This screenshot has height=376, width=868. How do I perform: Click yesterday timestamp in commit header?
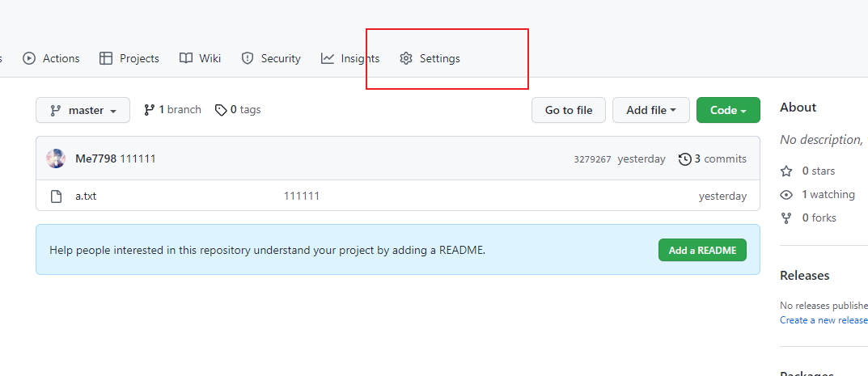641,158
